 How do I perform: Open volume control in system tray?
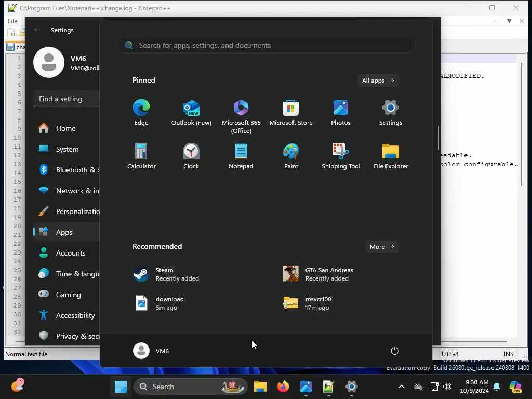pos(447,387)
